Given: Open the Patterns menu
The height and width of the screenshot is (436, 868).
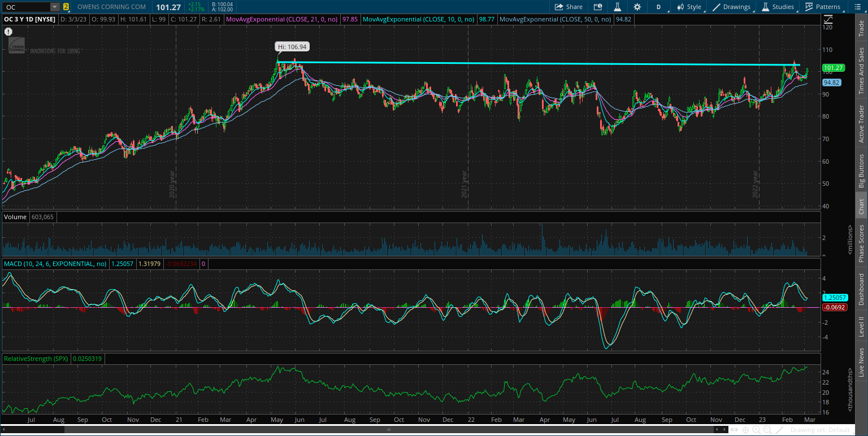Looking at the screenshot, I should (x=823, y=7).
